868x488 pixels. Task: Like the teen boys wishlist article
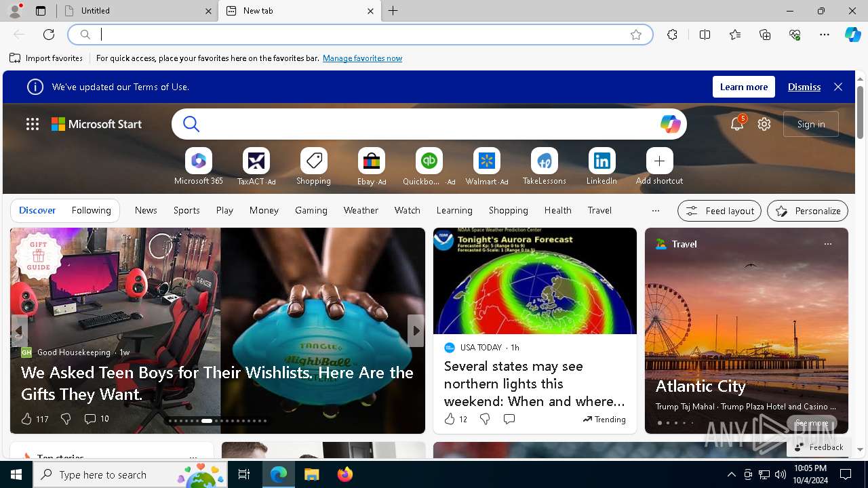point(26,419)
